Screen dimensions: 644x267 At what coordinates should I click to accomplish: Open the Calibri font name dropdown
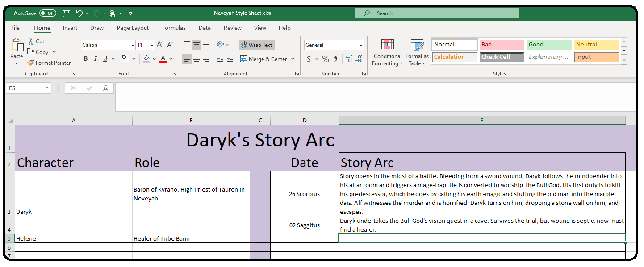(x=133, y=45)
